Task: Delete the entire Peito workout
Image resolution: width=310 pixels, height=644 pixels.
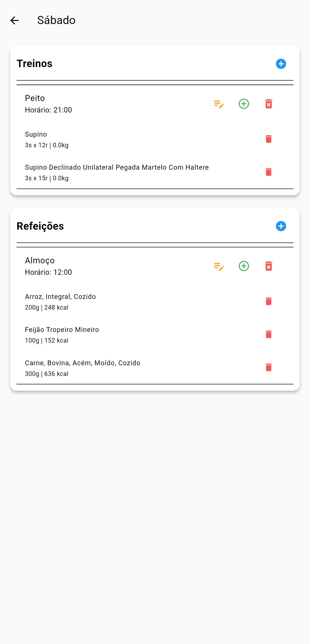Action: coord(269,104)
